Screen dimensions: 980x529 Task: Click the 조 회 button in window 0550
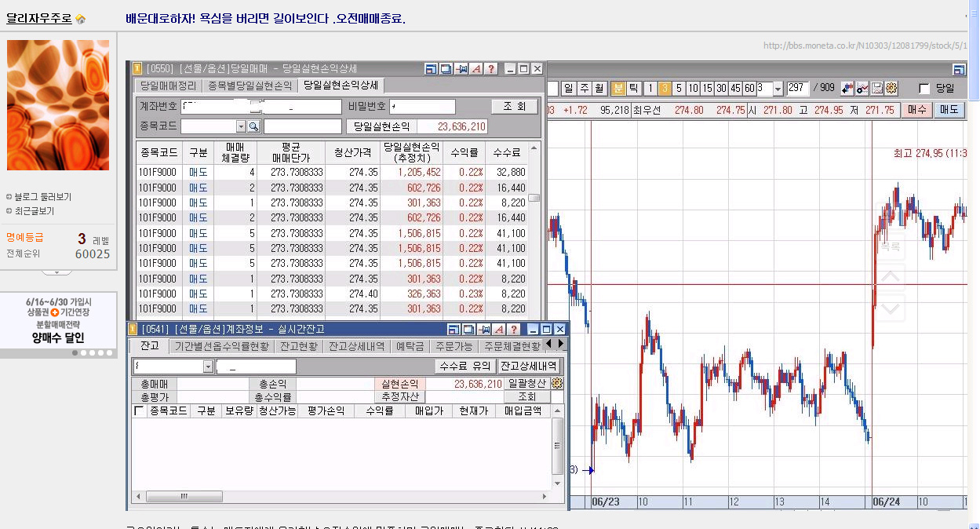click(515, 107)
